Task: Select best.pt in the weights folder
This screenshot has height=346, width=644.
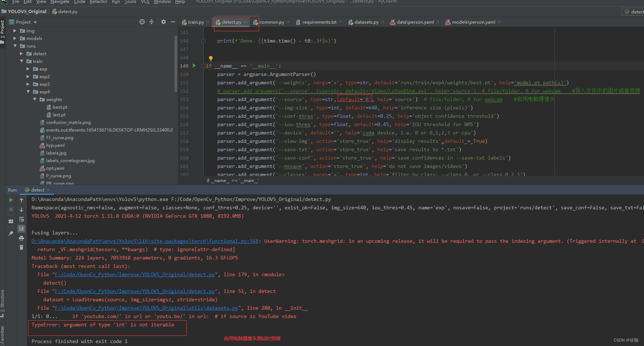Action: (60, 107)
